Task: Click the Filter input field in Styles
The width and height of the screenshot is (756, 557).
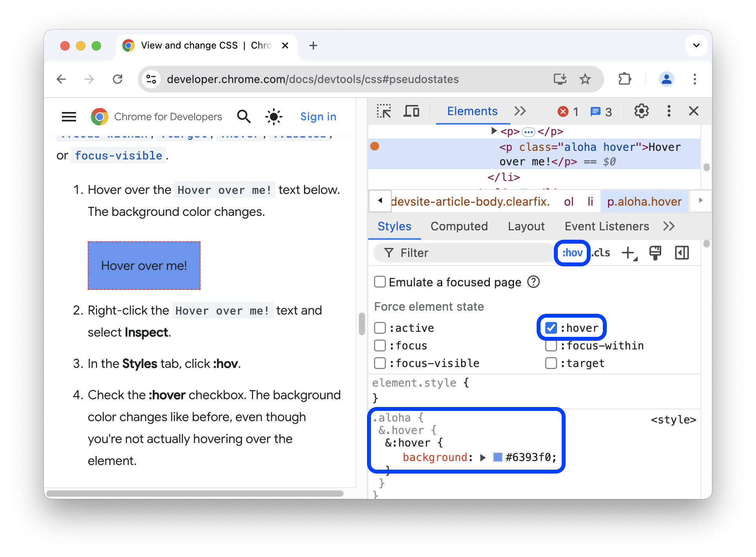Action: 464,252
